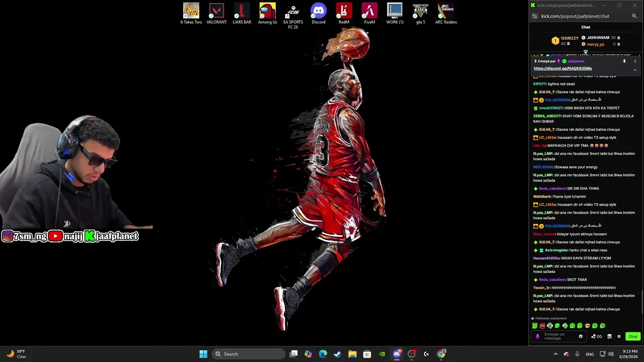Click username NEELSOON in chat

point(543,167)
